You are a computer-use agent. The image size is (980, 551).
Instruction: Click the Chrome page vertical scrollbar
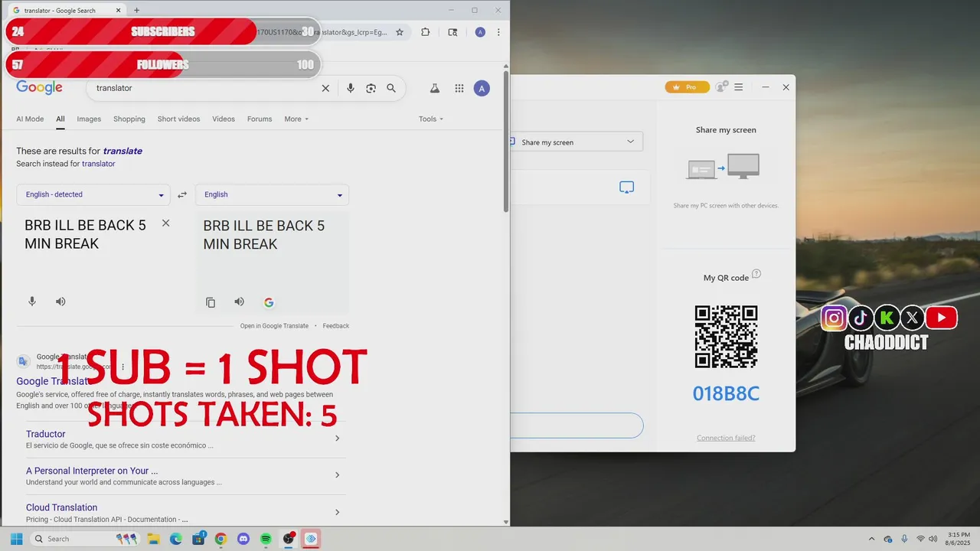pos(506,142)
